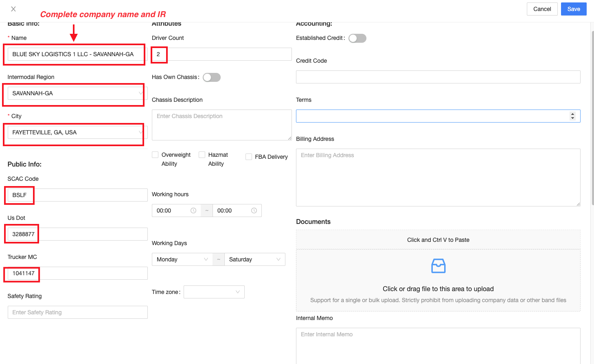The image size is (594, 364).
Task: Click the X close icon at top left
Action: click(13, 9)
